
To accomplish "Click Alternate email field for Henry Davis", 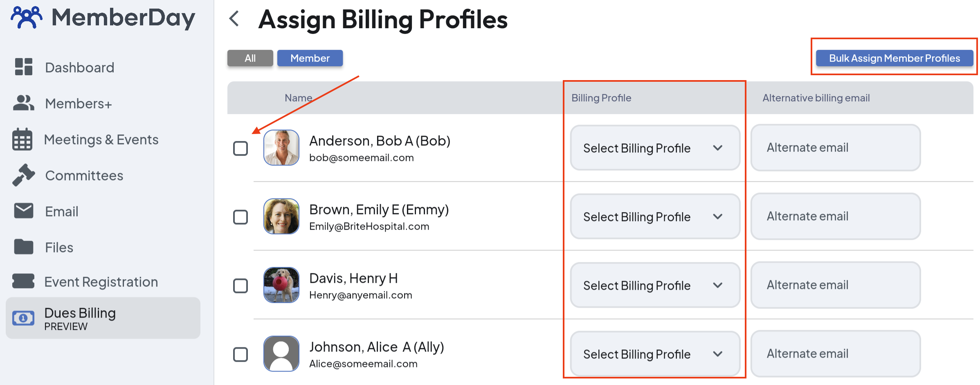I will pos(835,285).
